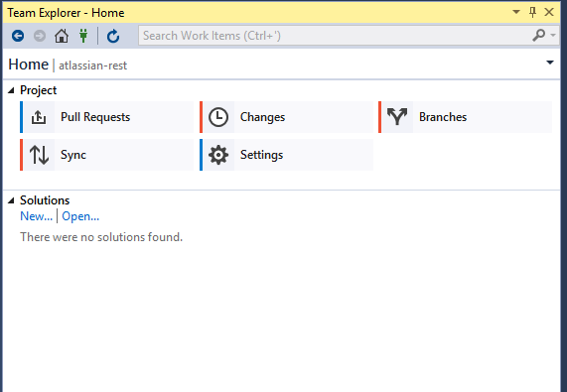Open the Home page dropdown arrow
Screen dimensions: 567x392
550,63
